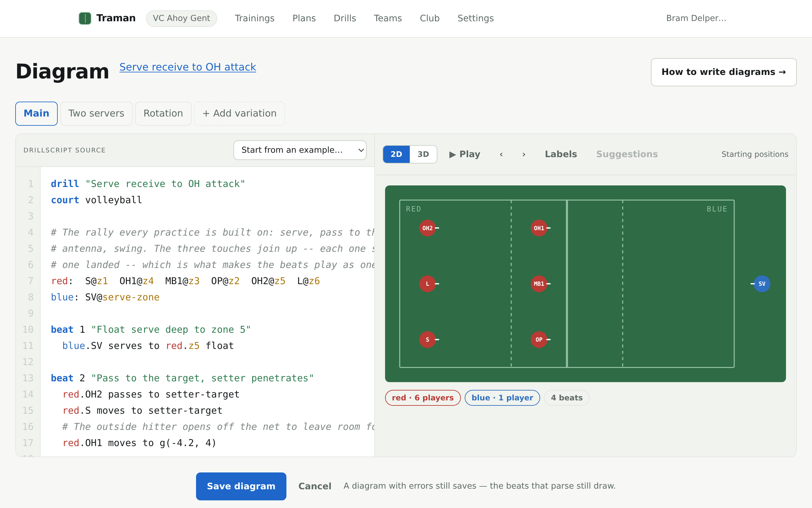
Task: Follow the 'Serve receive to OH attack' link
Action: click(187, 67)
